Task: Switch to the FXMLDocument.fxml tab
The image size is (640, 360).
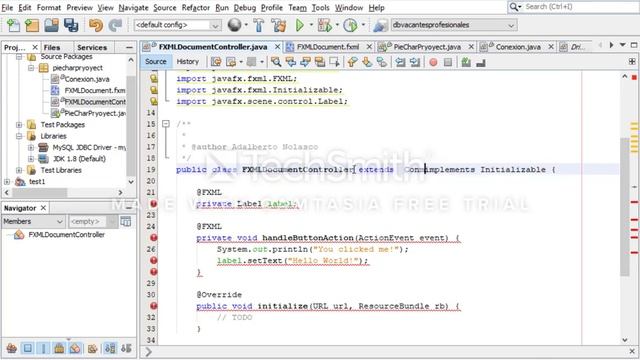Action: click(328, 47)
